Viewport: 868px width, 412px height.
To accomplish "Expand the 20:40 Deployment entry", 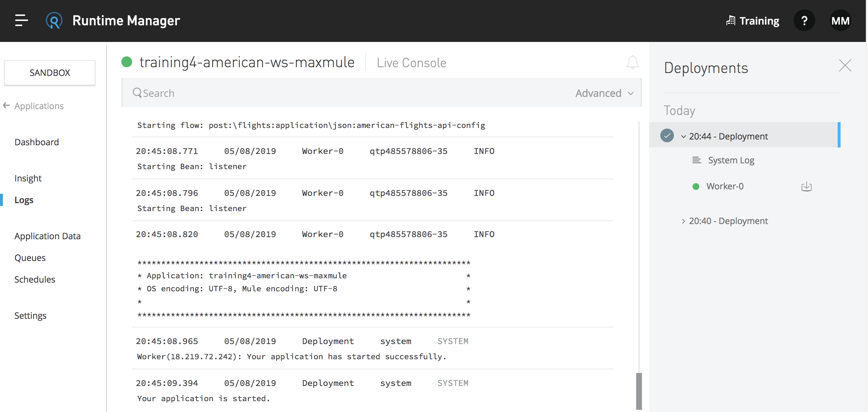I will (x=683, y=221).
